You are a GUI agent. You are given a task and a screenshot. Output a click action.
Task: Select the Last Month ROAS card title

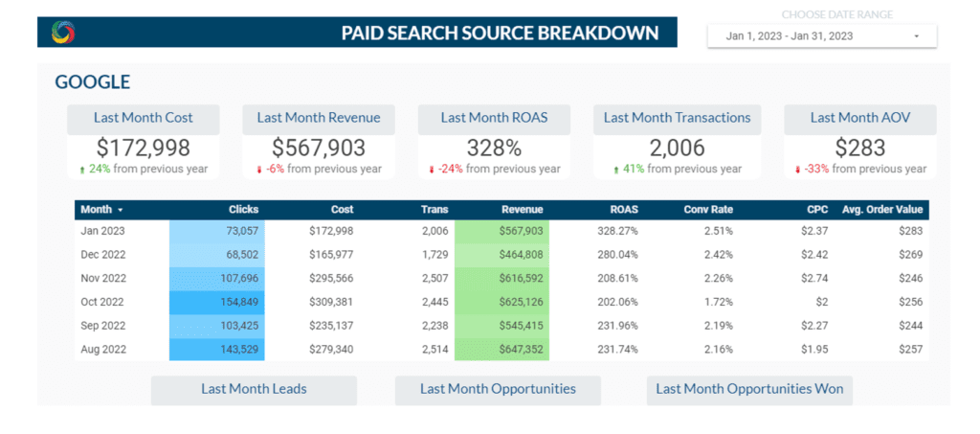494,118
